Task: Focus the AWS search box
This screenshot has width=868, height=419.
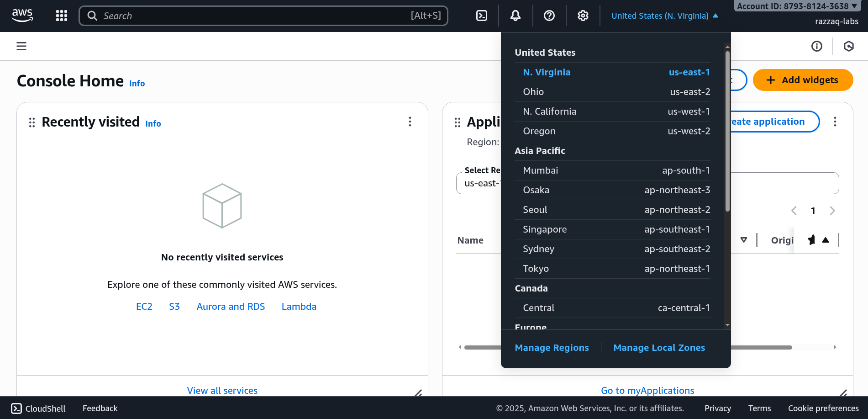Action: coord(256,16)
